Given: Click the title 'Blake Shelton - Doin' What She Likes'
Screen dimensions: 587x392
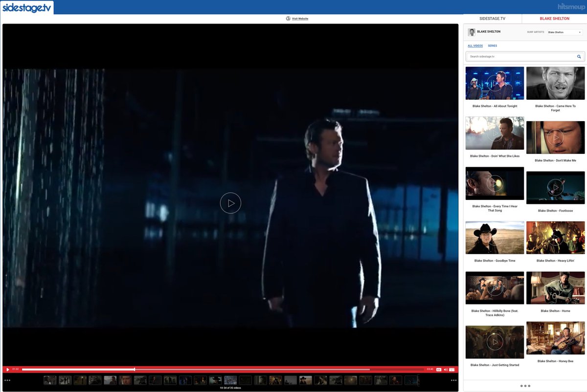Looking at the screenshot, I should click(495, 156).
